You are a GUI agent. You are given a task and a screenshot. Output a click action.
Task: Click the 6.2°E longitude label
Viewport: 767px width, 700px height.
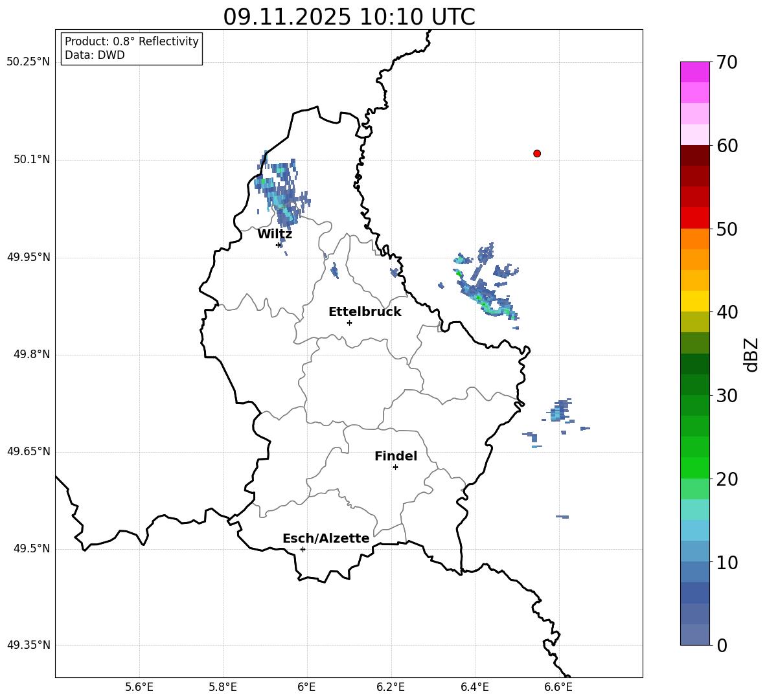391,687
